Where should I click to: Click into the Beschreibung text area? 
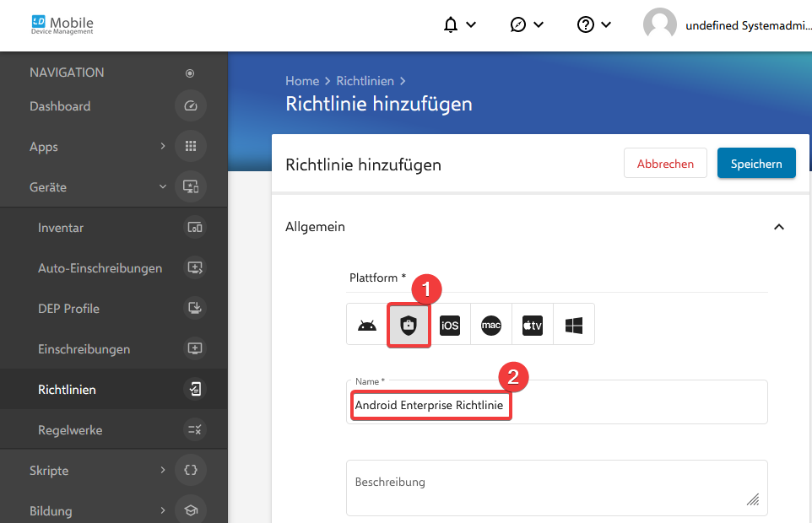point(557,488)
